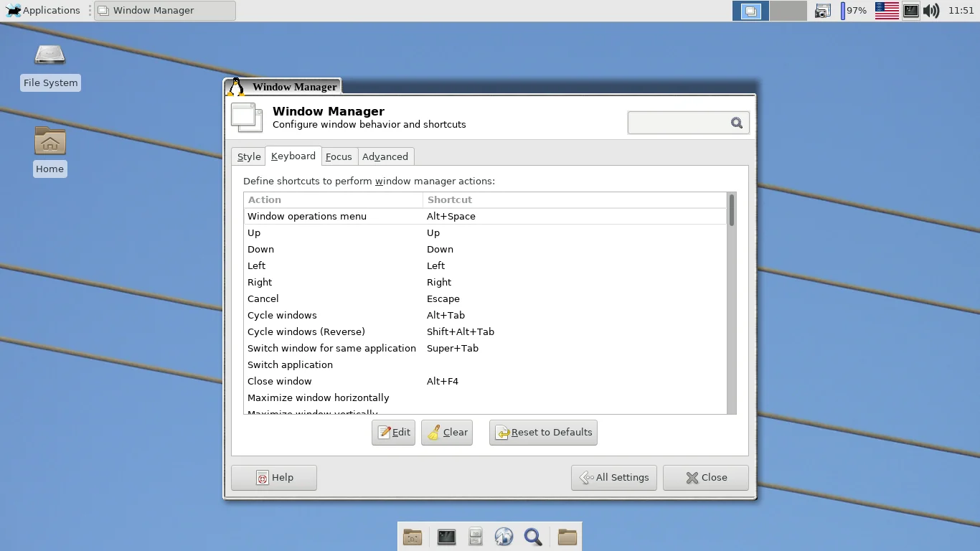Image resolution: width=980 pixels, height=551 pixels.
Task: Open the Terminal launcher in the dock
Action: click(x=446, y=537)
